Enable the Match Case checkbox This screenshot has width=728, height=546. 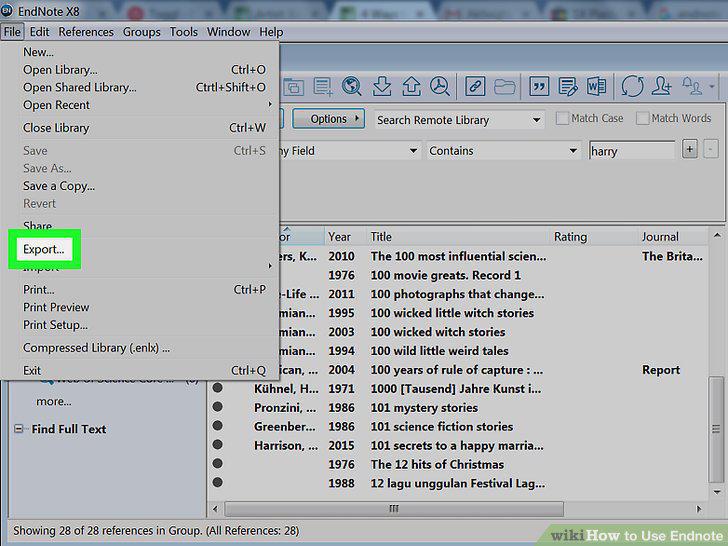click(x=562, y=118)
